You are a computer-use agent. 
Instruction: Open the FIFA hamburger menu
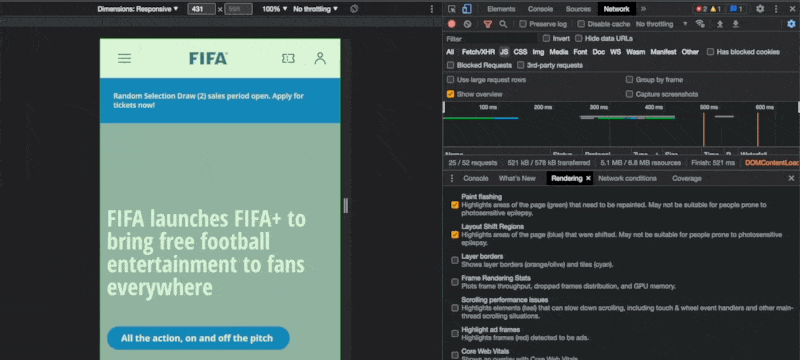124,59
